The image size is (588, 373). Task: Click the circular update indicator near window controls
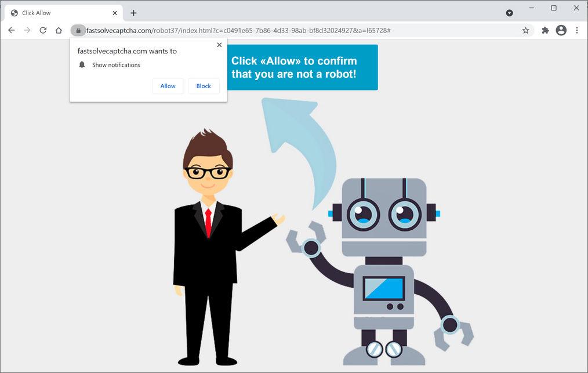(509, 12)
